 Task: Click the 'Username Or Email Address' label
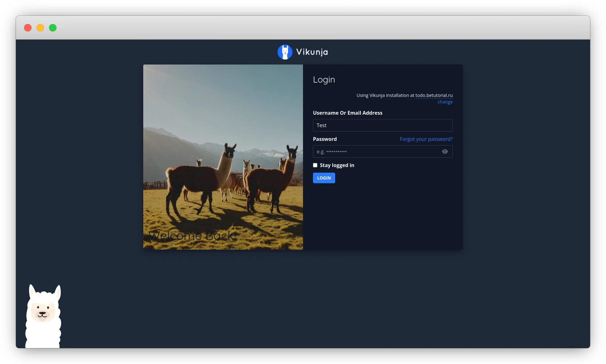pos(347,113)
